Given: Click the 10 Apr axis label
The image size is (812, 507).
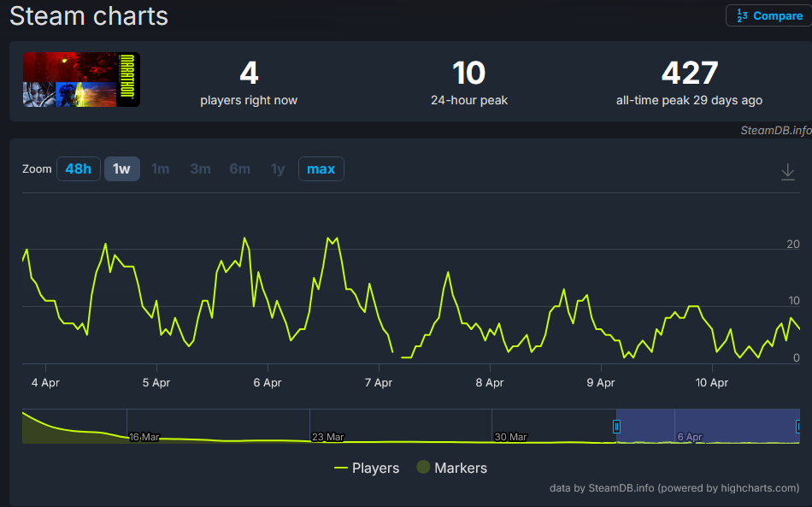Looking at the screenshot, I should [x=711, y=383].
